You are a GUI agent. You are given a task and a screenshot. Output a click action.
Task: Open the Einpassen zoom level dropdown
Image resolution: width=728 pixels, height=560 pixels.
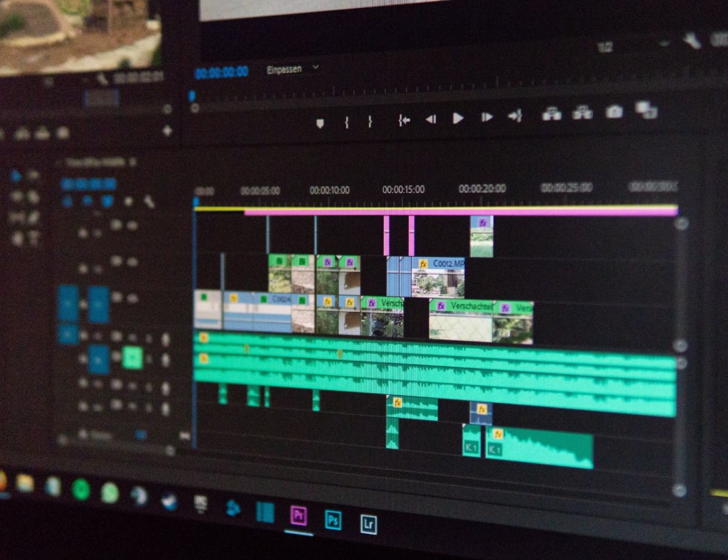pyautogui.click(x=292, y=69)
